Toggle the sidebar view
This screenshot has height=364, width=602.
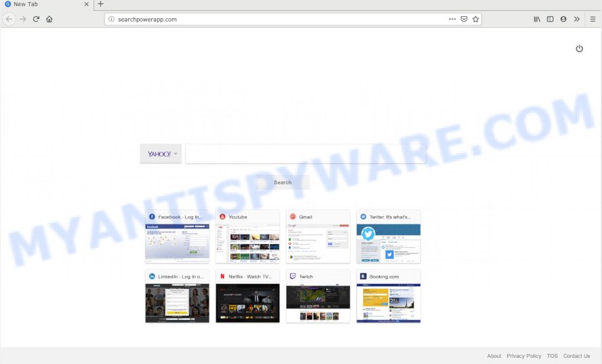click(x=550, y=19)
